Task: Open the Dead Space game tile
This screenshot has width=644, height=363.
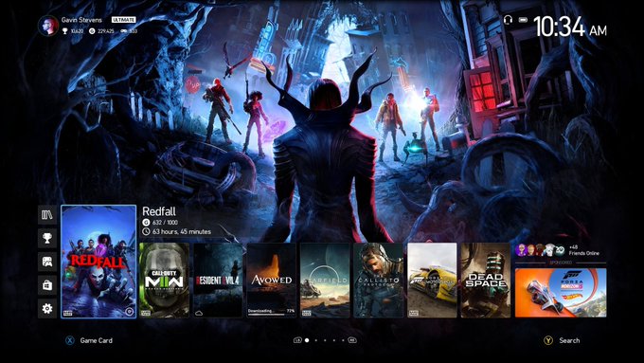Action: pyautogui.click(x=486, y=280)
